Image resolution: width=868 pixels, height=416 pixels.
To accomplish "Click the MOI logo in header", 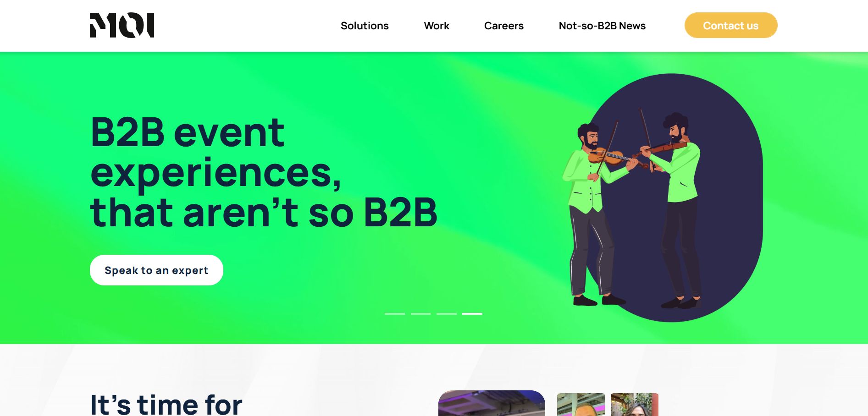I will tap(122, 25).
